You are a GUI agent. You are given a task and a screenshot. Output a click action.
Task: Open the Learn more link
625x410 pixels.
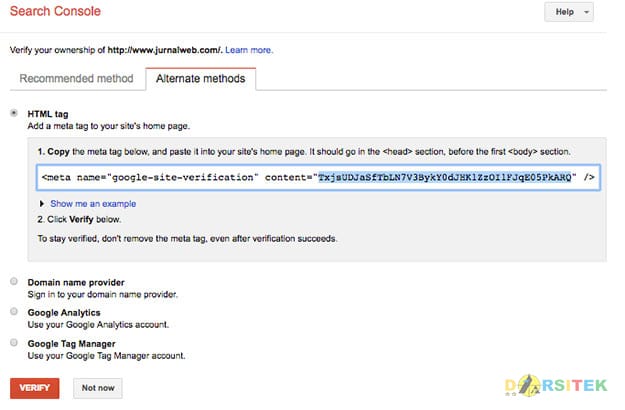point(249,50)
